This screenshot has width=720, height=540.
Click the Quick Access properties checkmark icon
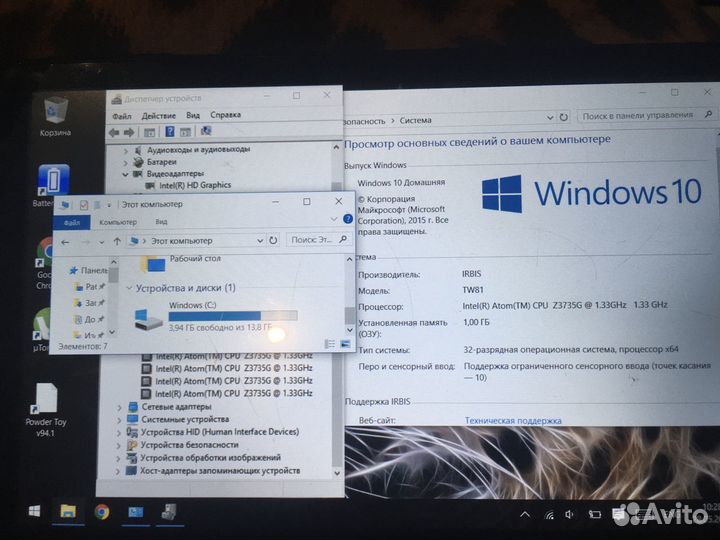(x=84, y=205)
